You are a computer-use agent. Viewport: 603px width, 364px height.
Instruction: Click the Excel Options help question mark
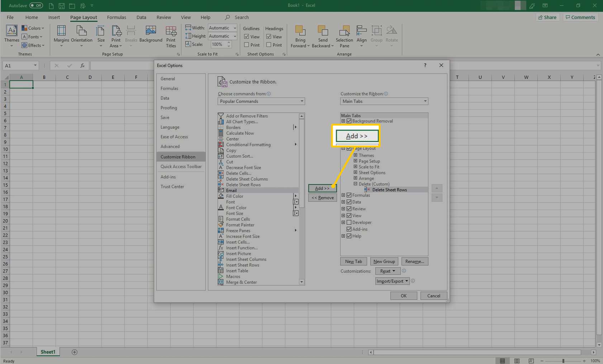tap(425, 65)
